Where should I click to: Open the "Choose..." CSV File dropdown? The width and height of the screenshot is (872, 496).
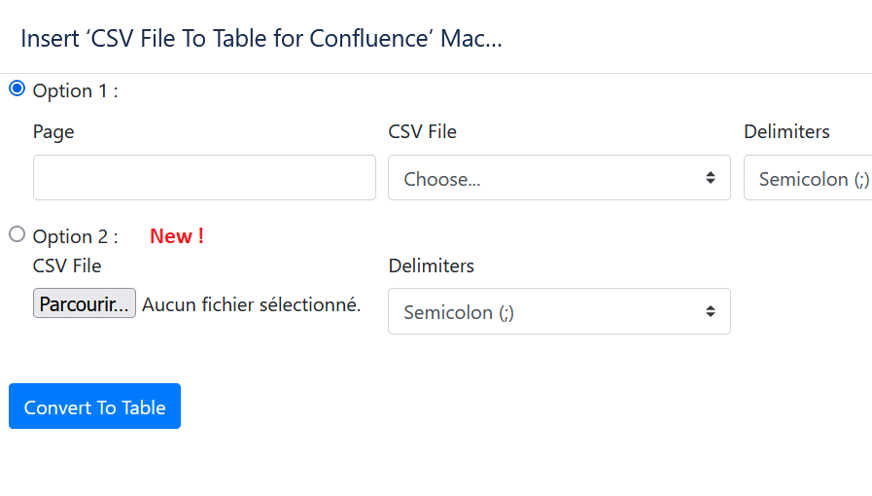(558, 178)
